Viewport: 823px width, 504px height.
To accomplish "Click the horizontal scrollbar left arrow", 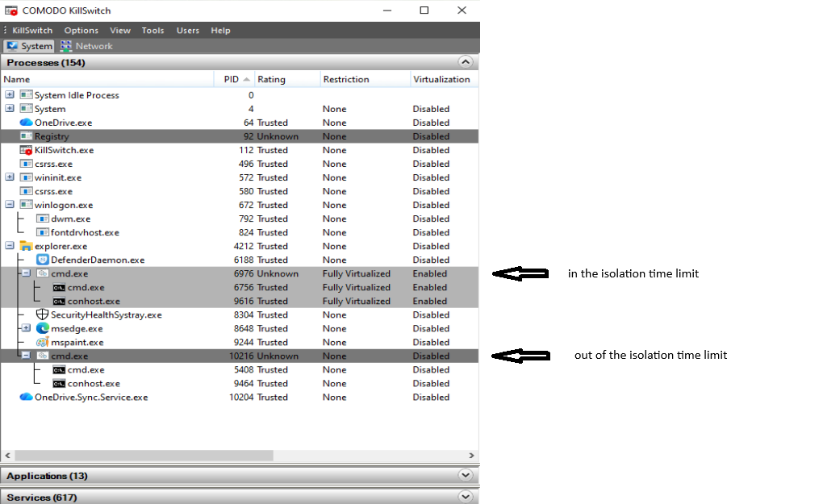I will coord(7,456).
